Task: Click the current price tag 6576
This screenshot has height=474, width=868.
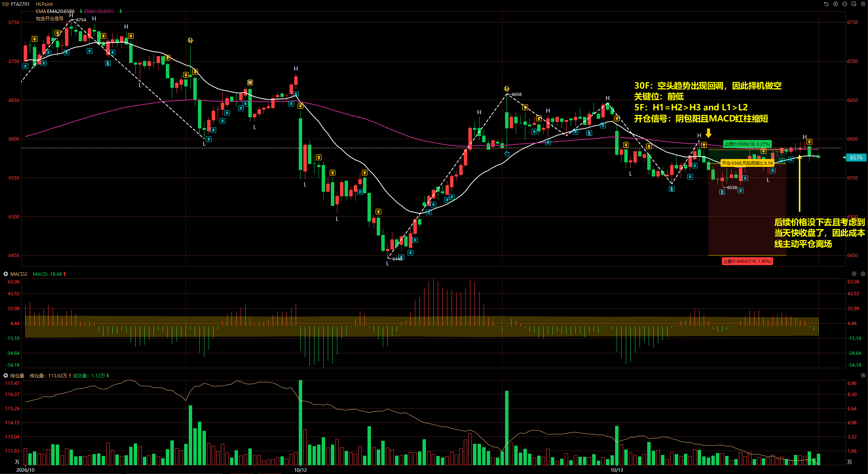Action: point(856,157)
